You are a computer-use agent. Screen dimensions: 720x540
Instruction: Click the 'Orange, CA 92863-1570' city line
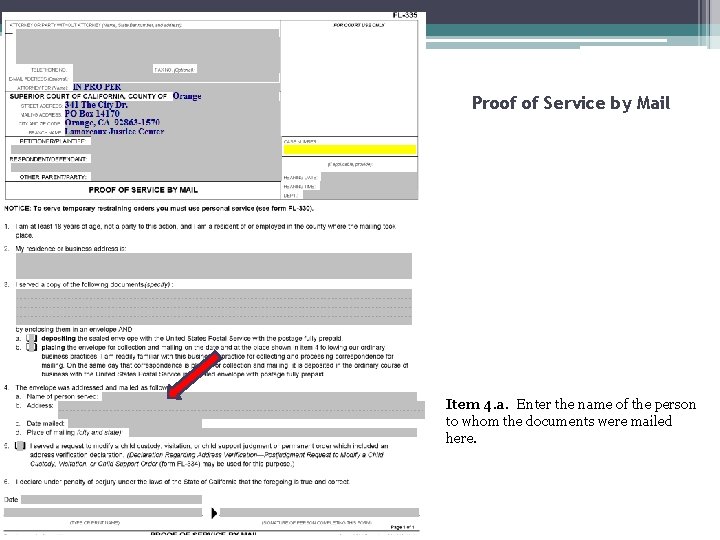(112, 123)
